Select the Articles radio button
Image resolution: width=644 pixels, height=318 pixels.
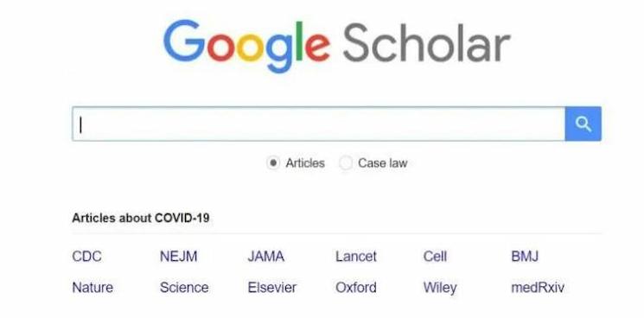(272, 163)
